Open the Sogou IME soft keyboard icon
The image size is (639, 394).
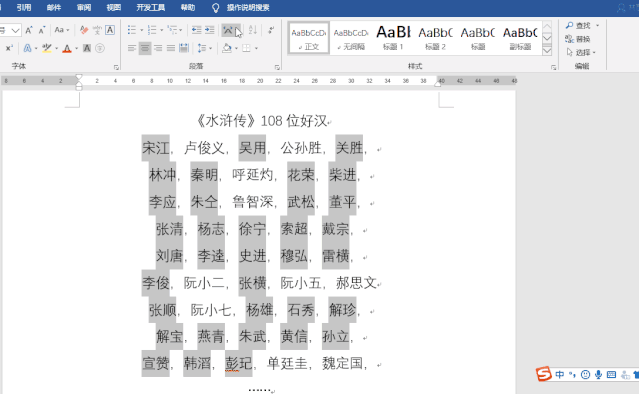tap(611, 374)
